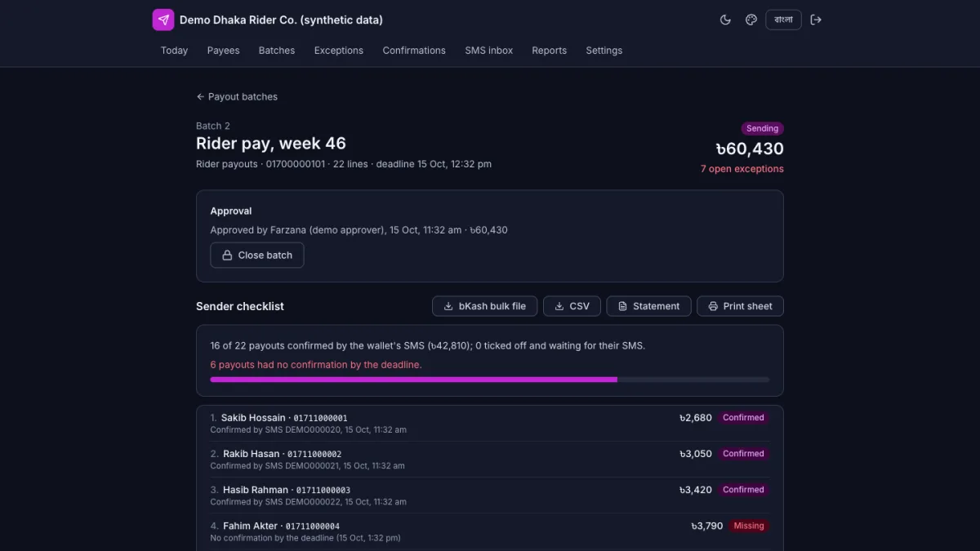Viewport: 980px width, 551px height.
Task: Click the sign out icon
Action: click(x=816, y=20)
